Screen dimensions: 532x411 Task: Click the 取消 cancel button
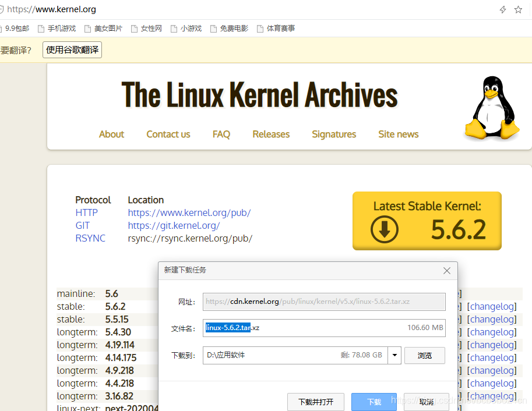click(427, 402)
